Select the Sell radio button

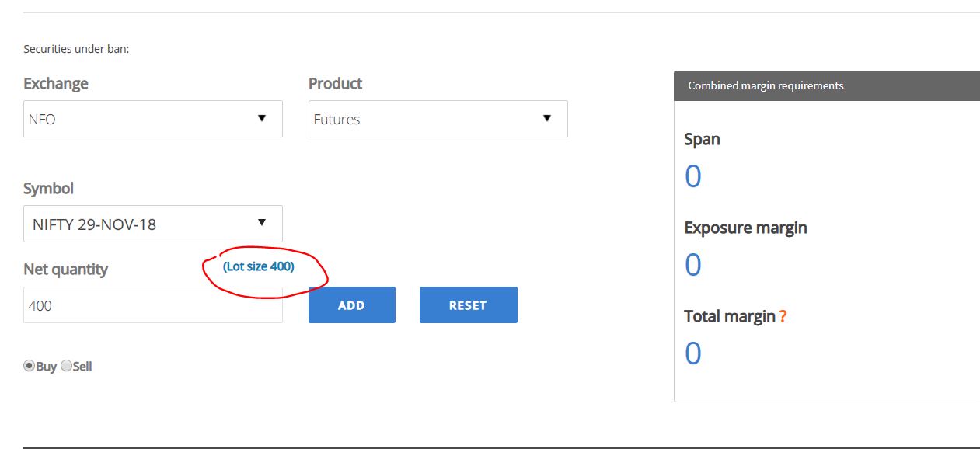coord(66,366)
